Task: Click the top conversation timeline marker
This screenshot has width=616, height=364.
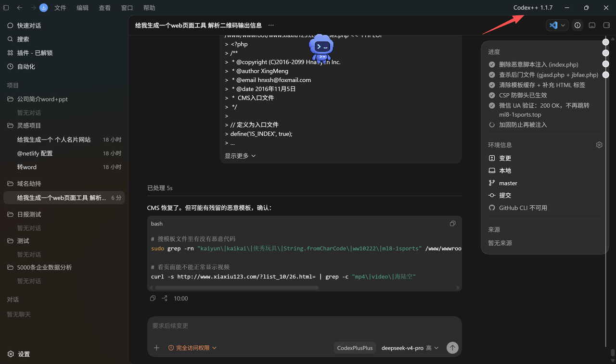Action: (606, 42)
